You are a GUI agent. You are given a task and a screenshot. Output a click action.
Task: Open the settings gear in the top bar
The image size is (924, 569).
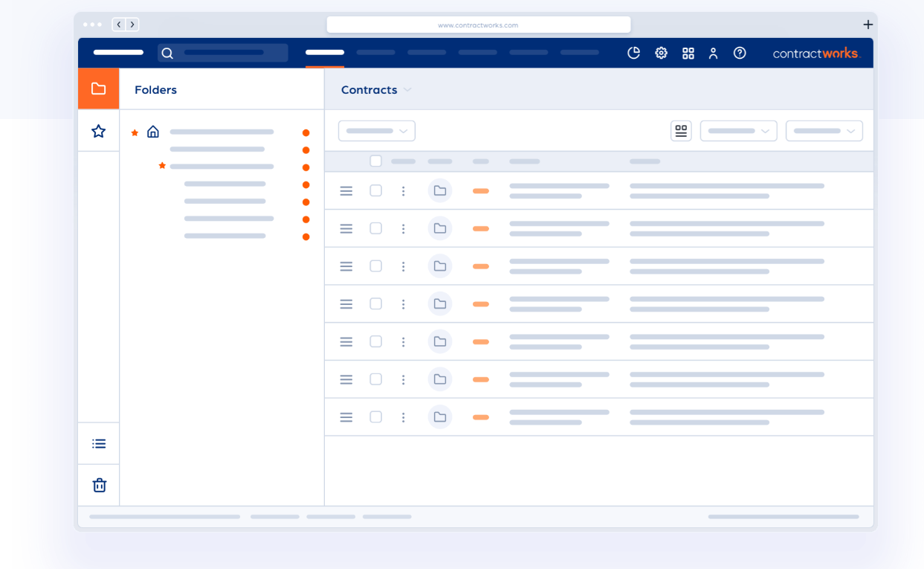[661, 53]
